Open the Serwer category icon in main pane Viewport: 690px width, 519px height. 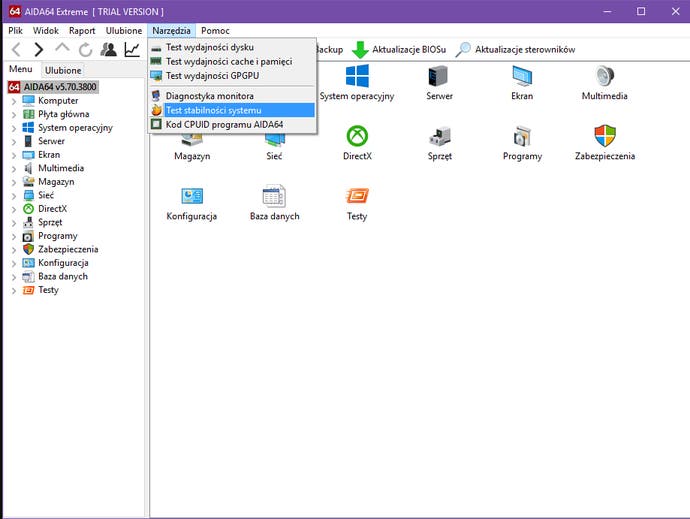tap(439, 76)
